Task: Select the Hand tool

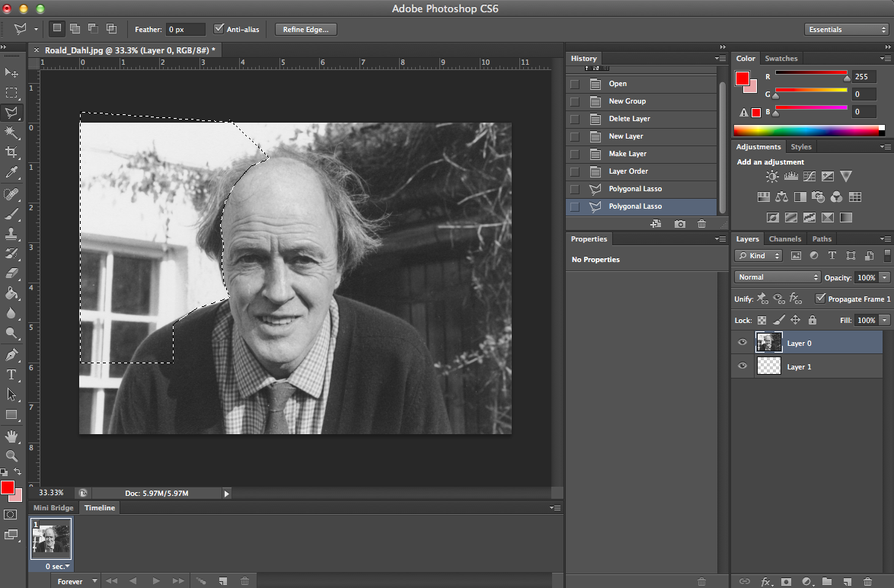Action: coord(11,436)
